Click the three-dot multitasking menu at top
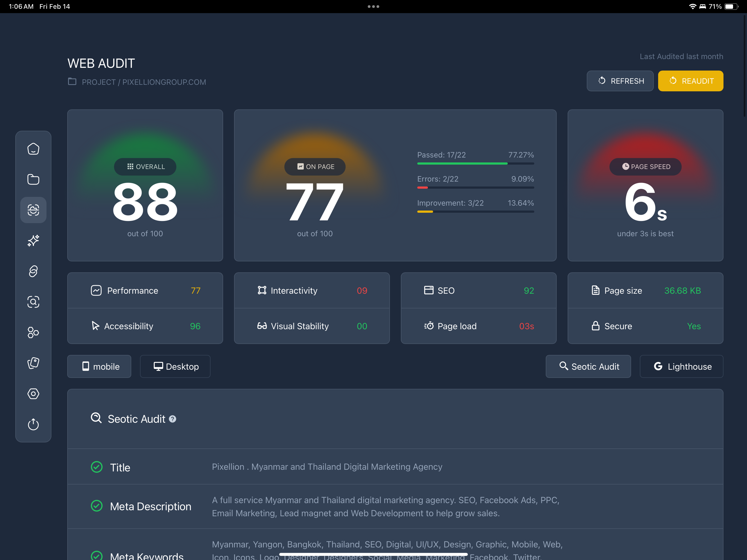 tap(373, 6)
